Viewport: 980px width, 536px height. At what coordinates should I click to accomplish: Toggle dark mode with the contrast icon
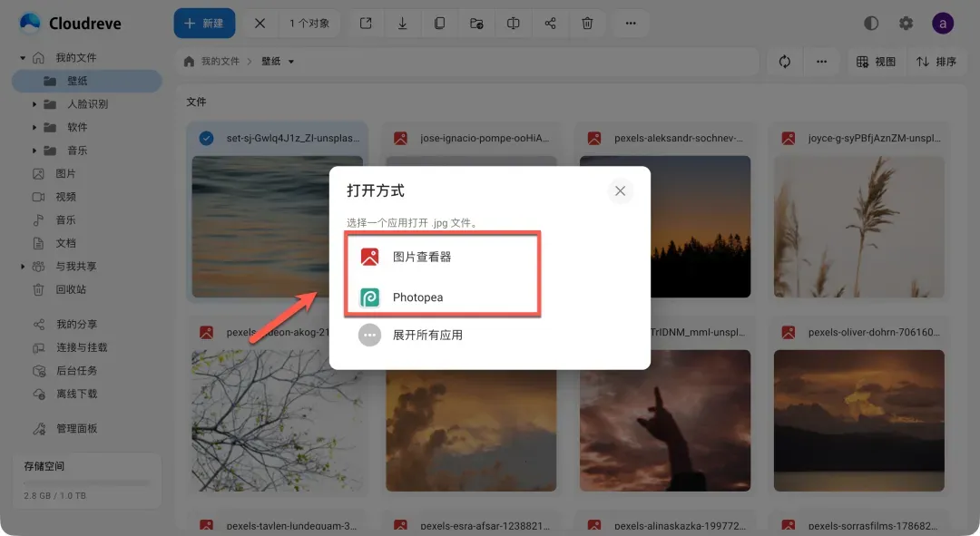pos(871,24)
